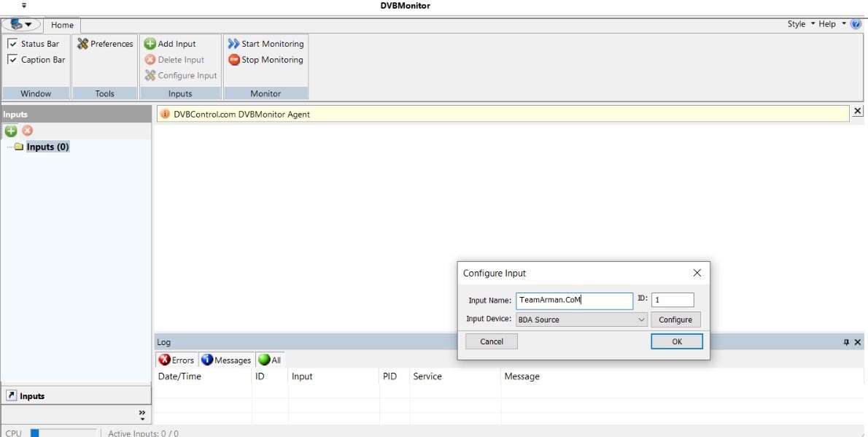Click green add icon in Inputs panel
Screen dimensions: 868x437
(x=11, y=131)
